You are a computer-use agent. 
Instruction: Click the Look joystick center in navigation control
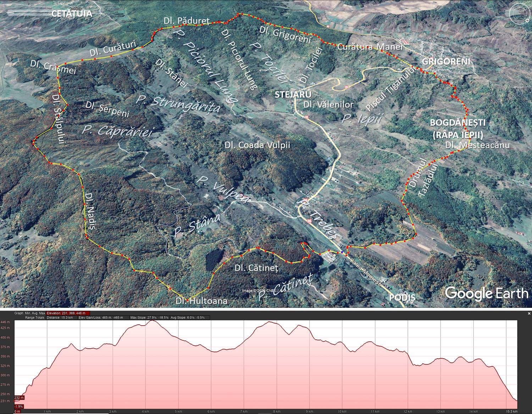pos(520,14)
